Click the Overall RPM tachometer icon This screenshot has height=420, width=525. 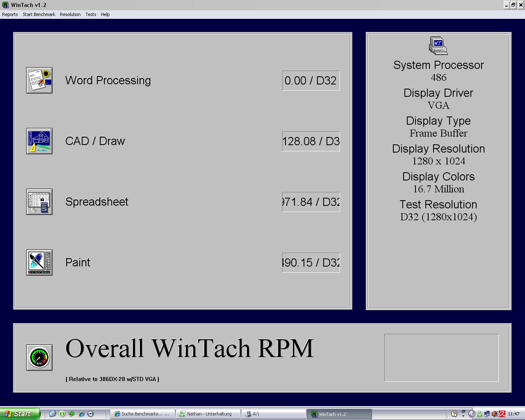pyautogui.click(x=39, y=358)
